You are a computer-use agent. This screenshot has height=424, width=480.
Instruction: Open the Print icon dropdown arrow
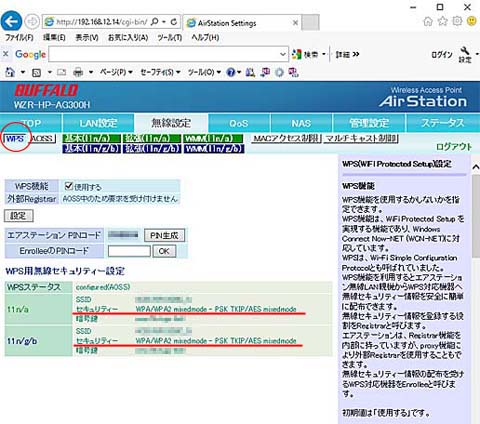coord(90,72)
